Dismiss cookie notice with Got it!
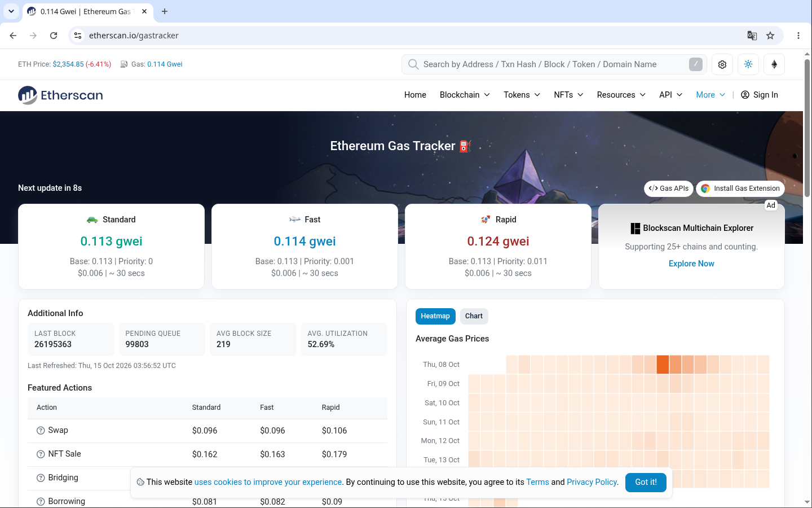 [x=646, y=482]
